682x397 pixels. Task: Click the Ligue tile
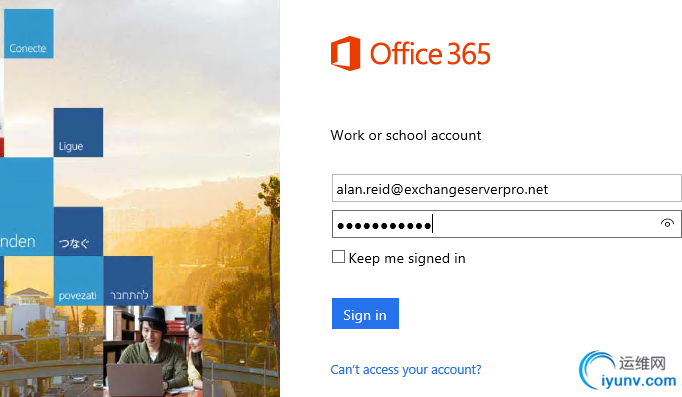point(78,132)
